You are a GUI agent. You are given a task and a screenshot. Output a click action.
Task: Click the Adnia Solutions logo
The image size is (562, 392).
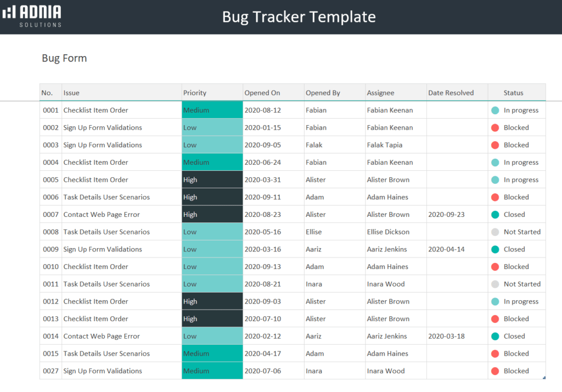(31, 16)
